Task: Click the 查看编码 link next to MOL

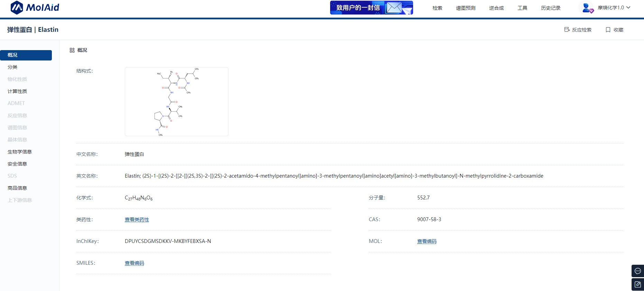Action: (427, 241)
